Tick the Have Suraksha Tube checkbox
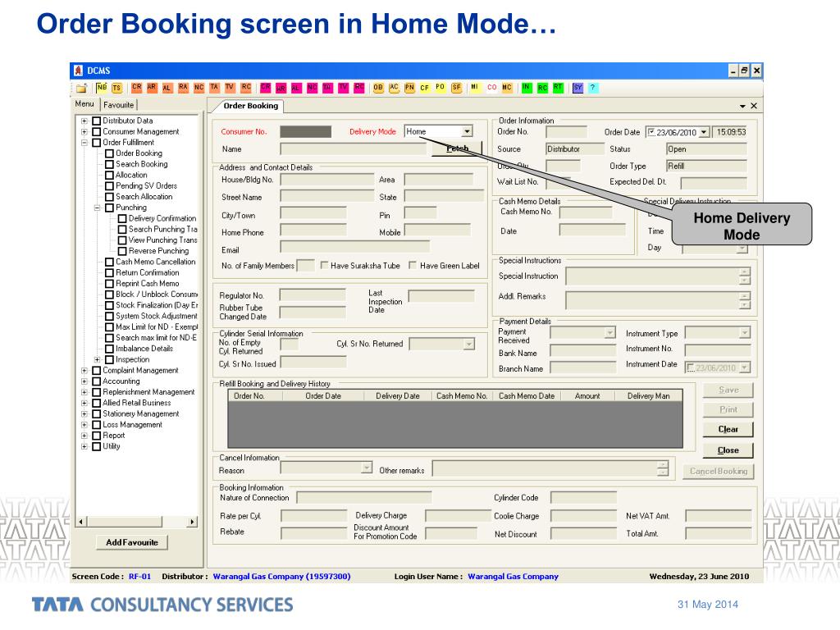840x630 pixels. coord(324,265)
